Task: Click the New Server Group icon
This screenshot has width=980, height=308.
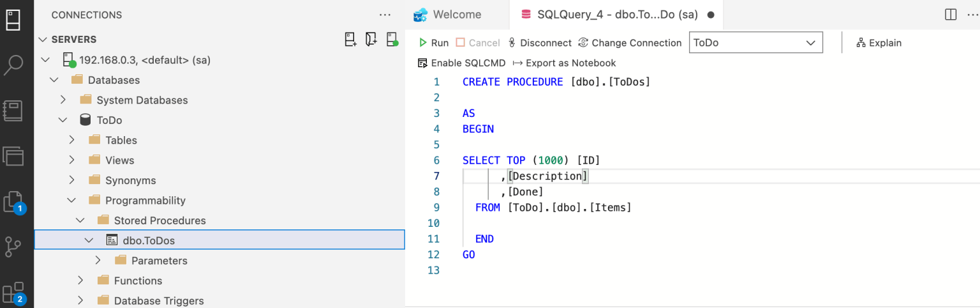Action: coord(371,40)
